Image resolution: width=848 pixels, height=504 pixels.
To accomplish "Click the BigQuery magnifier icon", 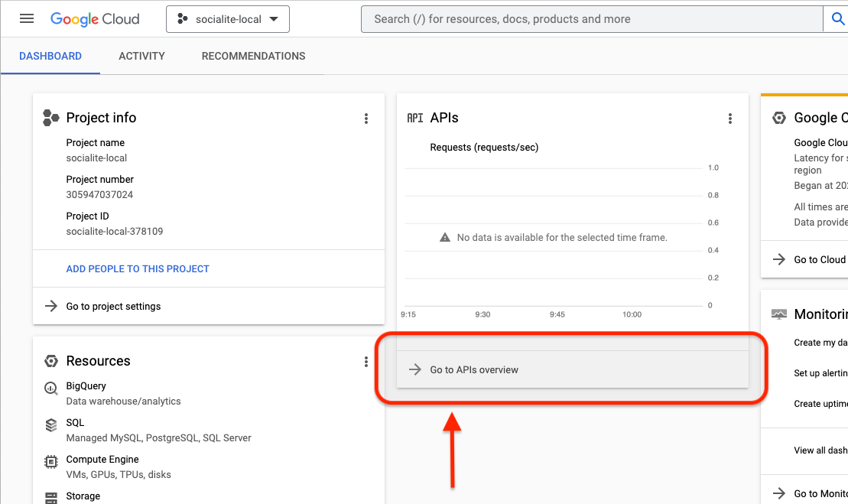I will (x=50, y=388).
